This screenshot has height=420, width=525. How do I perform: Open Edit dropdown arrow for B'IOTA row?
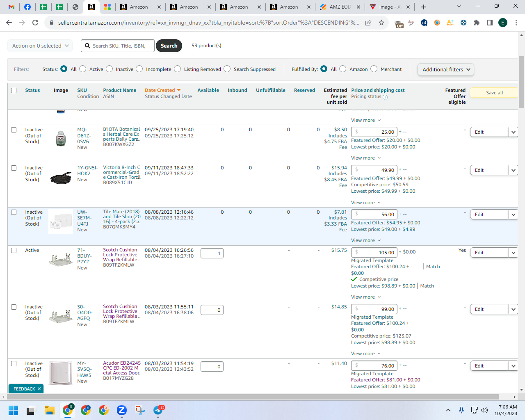514,132
